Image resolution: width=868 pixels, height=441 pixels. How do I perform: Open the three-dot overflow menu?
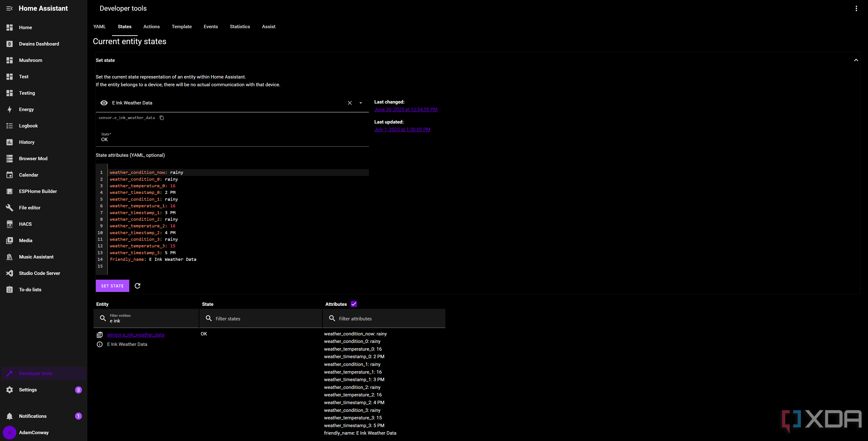(856, 8)
